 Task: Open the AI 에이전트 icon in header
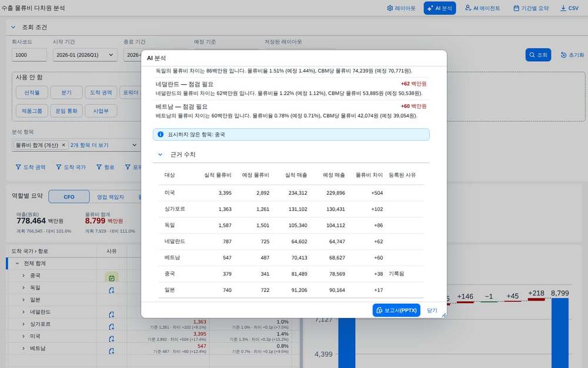[468, 8]
